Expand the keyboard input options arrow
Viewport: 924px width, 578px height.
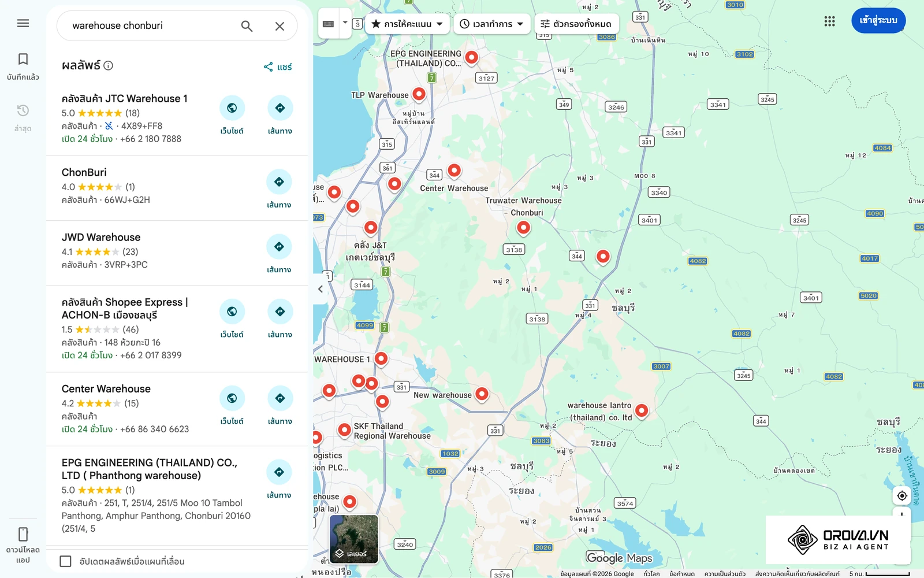click(345, 23)
